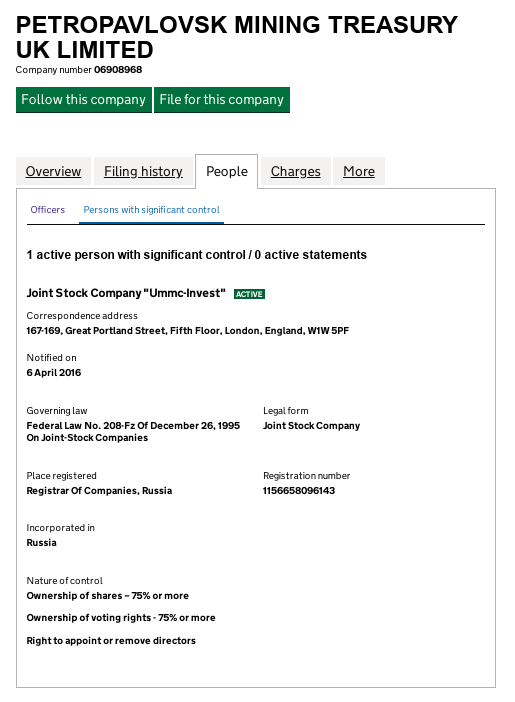Click Ownership of voting rights text

click(121, 618)
